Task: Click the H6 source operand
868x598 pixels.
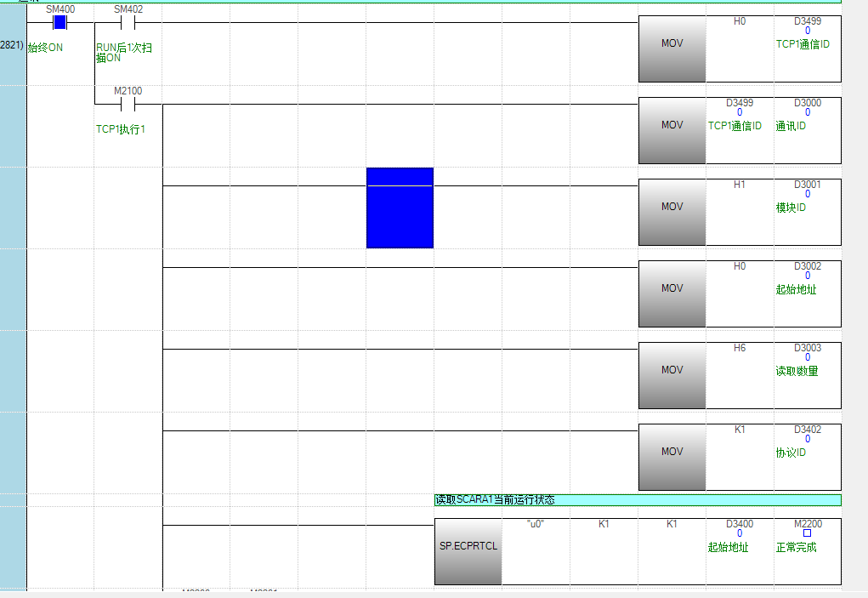Action: coord(739,348)
